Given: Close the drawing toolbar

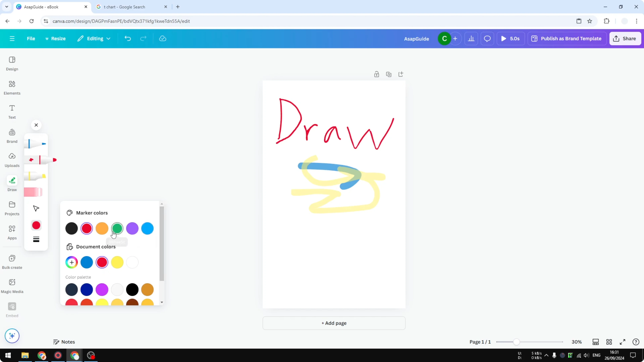Looking at the screenshot, I should (36, 125).
